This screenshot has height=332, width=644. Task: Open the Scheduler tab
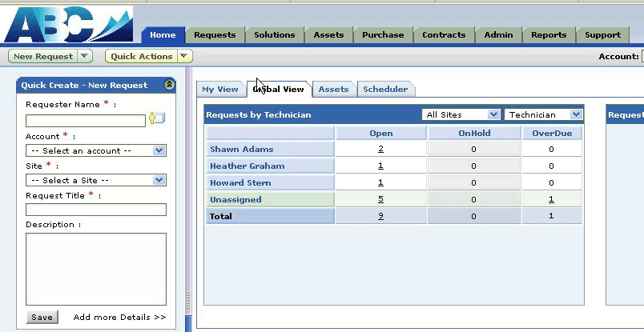pyautogui.click(x=385, y=89)
